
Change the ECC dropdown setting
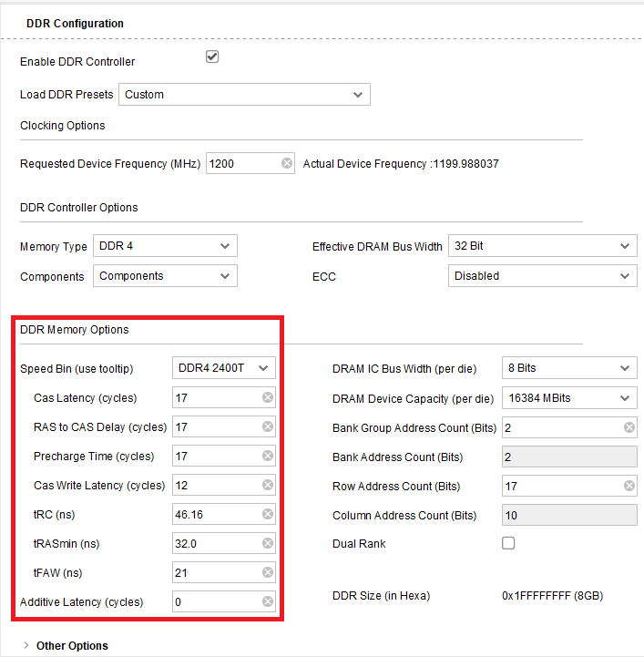click(x=543, y=276)
